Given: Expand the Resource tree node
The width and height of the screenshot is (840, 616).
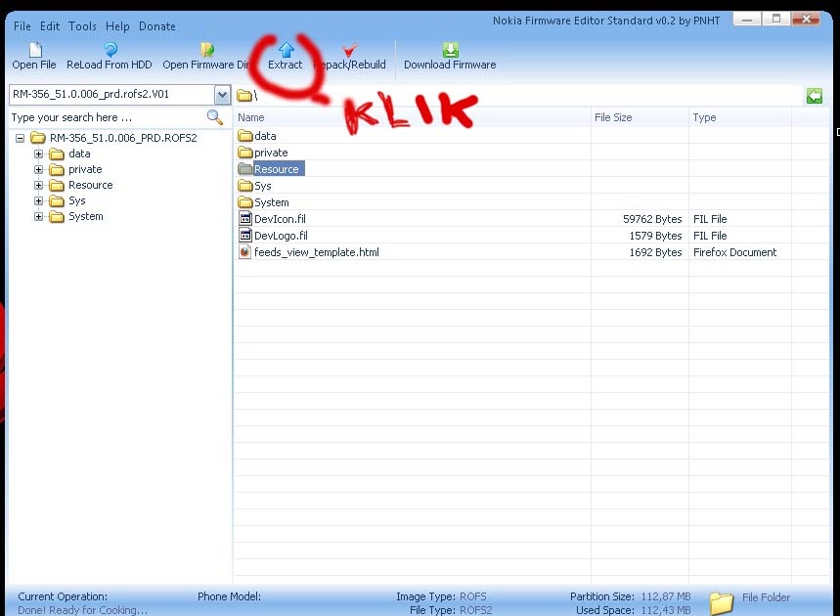Looking at the screenshot, I should 38,185.
